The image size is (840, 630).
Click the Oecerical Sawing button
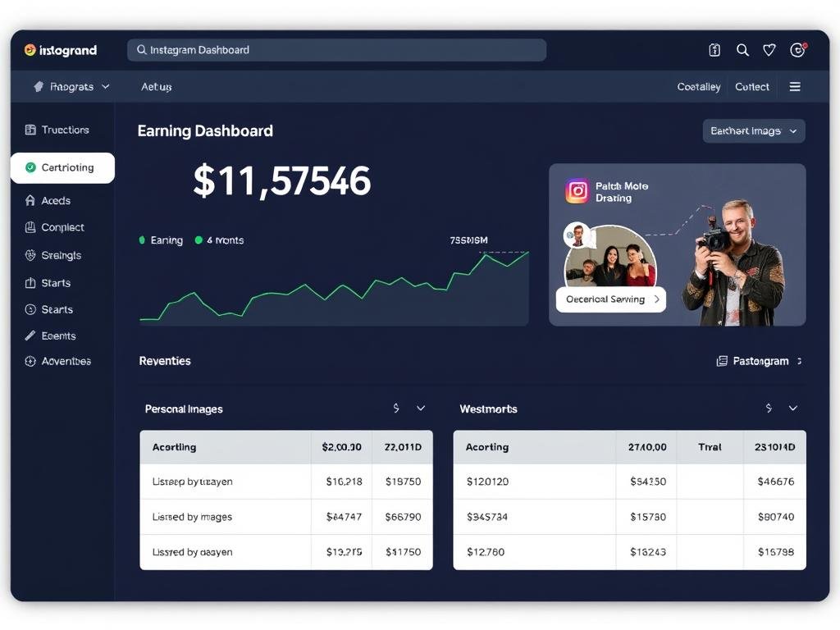tap(610, 300)
